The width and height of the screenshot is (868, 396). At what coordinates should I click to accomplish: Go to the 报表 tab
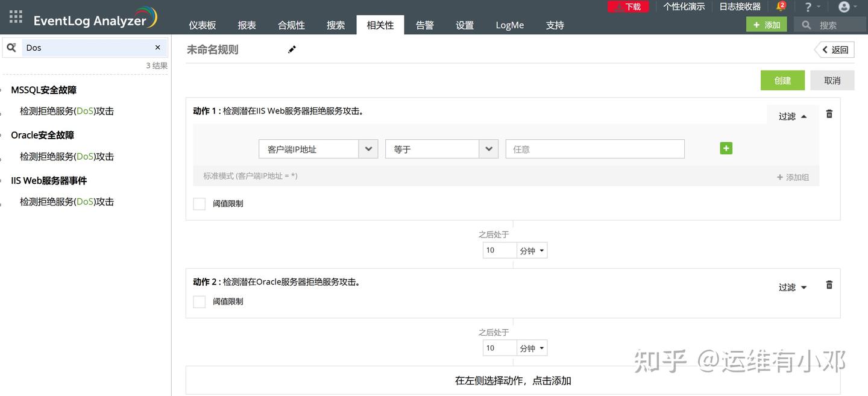pyautogui.click(x=247, y=25)
